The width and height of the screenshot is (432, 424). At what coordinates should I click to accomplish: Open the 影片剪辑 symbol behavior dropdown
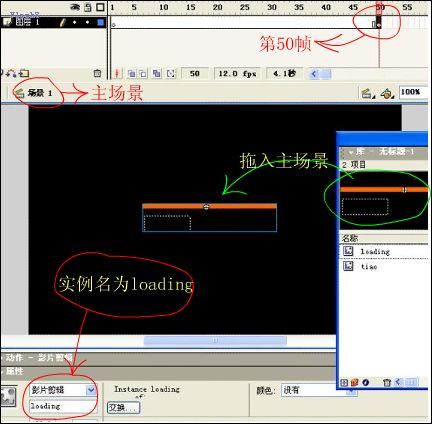[91, 390]
